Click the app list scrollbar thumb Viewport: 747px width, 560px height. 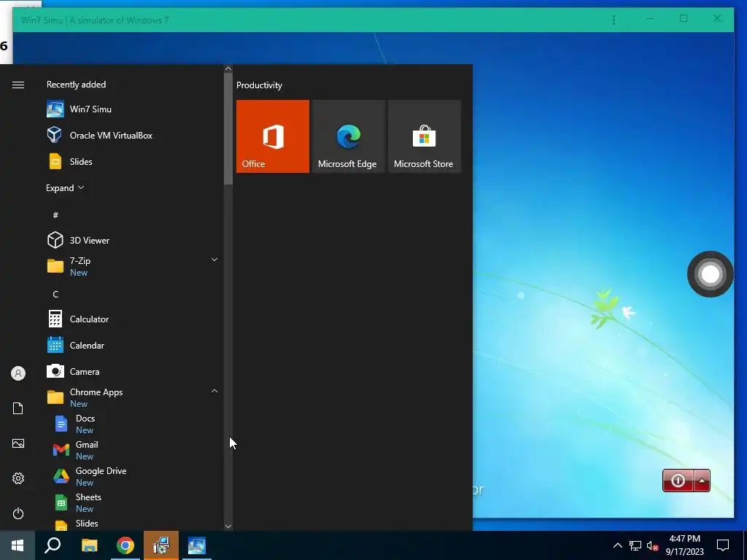point(228,128)
